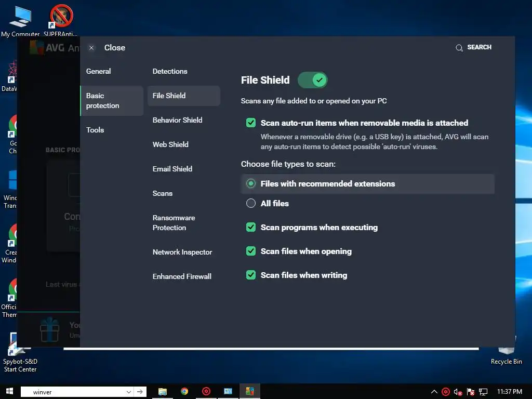Open File Explorer from the taskbar
The height and width of the screenshot is (399, 532).
[163, 392]
